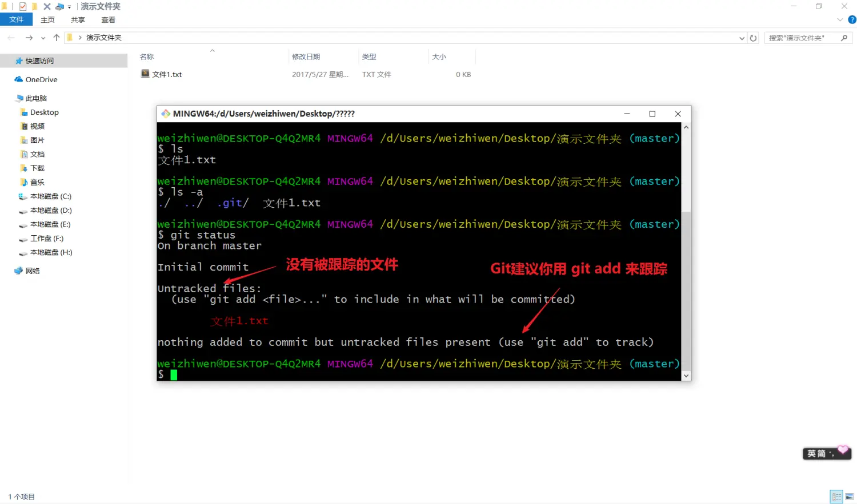
Task: Refresh the folder view
Action: pos(753,38)
